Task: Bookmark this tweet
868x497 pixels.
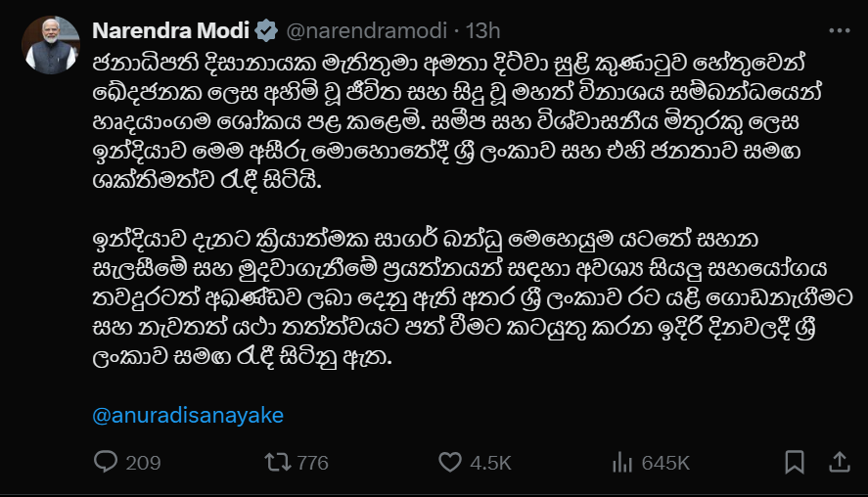Action: click(795, 462)
